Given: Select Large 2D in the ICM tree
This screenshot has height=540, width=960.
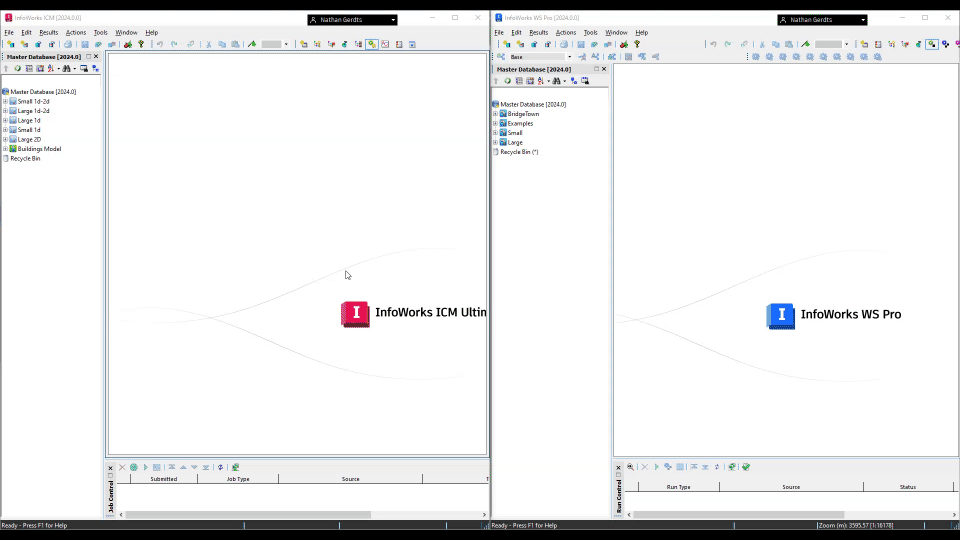Looking at the screenshot, I should 29,140.
